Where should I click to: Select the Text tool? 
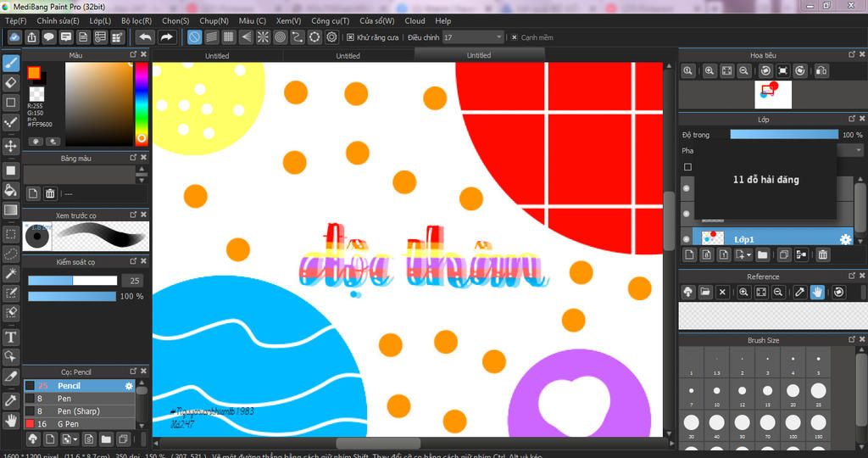click(x=10, y=337)
